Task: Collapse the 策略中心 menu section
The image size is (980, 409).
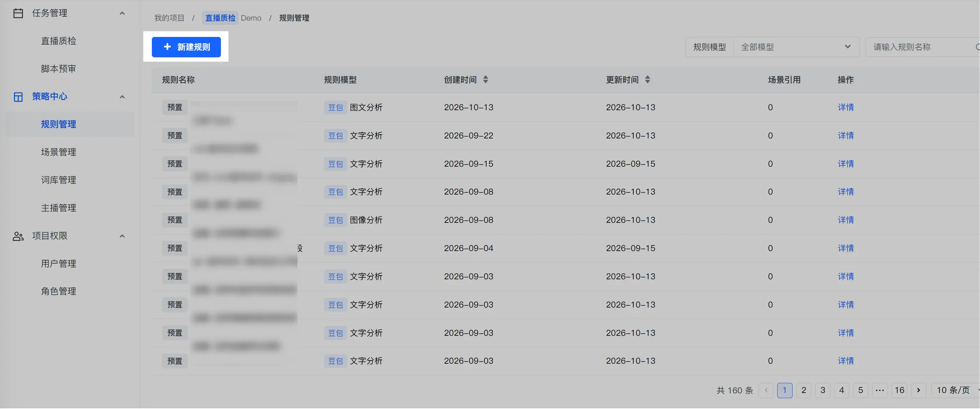Action: (x=122, y=97)
